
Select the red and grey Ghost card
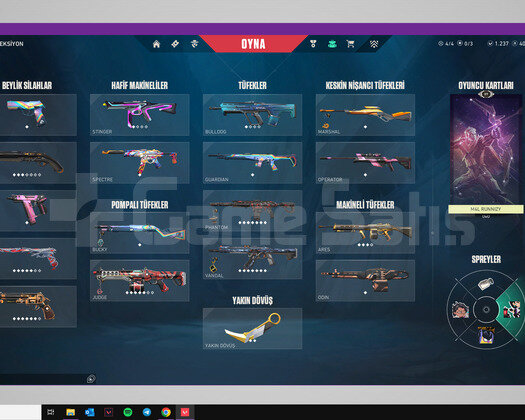38,259
